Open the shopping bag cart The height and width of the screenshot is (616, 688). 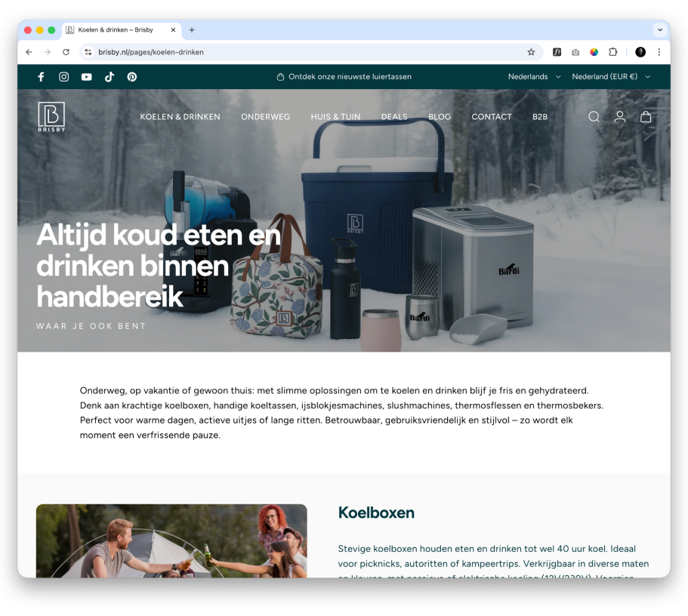[x=646, y=116]
